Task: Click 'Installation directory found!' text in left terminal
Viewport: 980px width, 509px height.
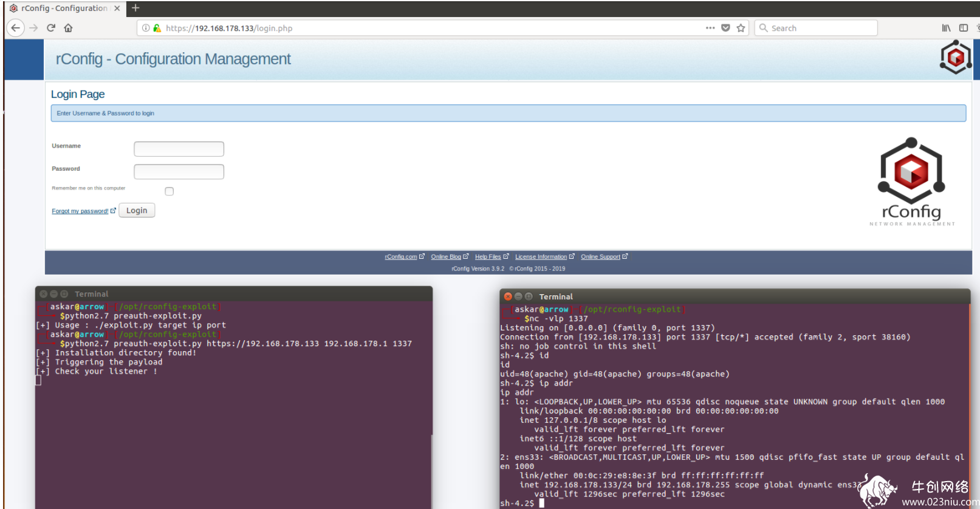Action: click(x=126, y=353)
